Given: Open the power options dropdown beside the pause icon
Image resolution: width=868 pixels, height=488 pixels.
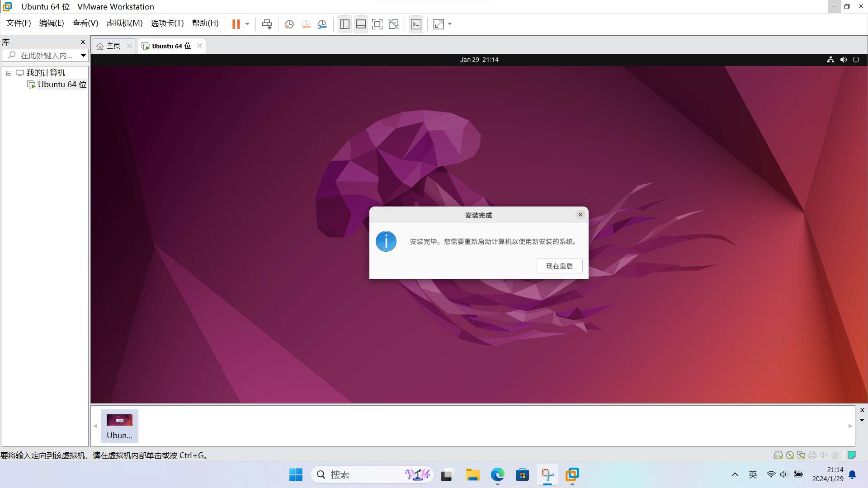Looking at the screenshot, I should (x=247, y=24).
